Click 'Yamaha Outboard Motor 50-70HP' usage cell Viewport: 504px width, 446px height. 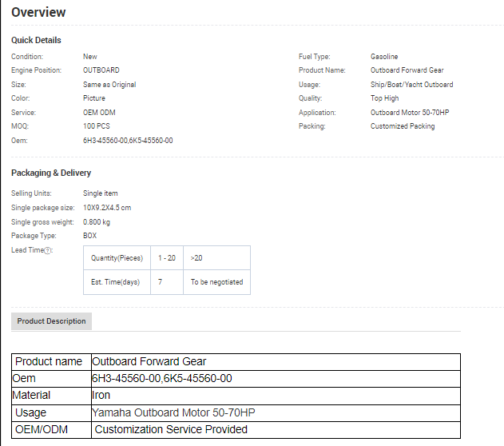[173, 412]
